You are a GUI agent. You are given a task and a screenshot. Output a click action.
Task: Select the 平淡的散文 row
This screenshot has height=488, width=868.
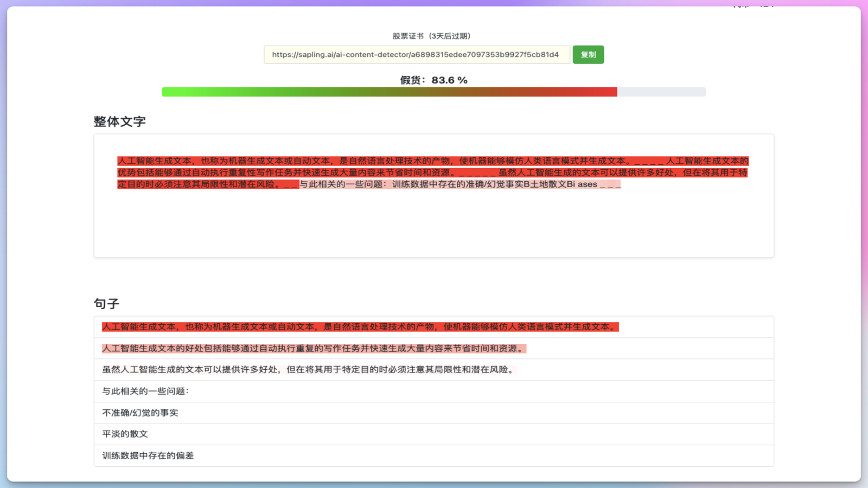[125, 434]
